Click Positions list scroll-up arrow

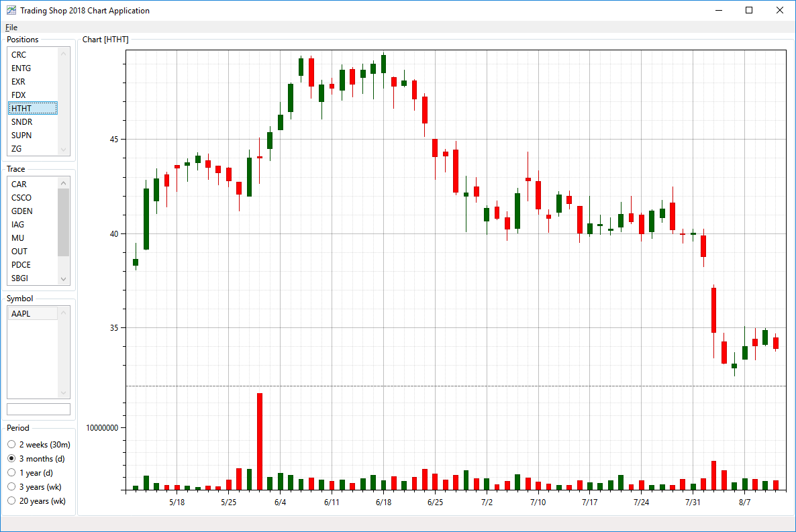click(64, 53)
